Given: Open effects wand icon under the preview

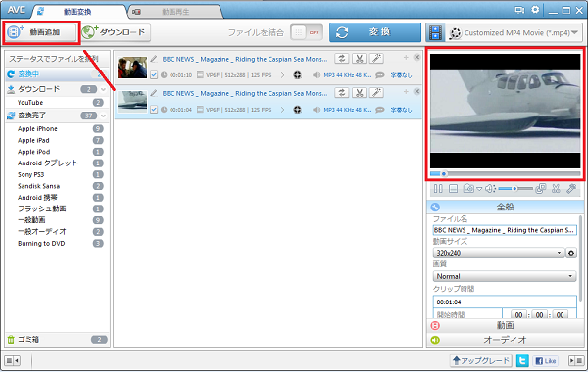Looking at the screenshot, I should tap(571, 188).
